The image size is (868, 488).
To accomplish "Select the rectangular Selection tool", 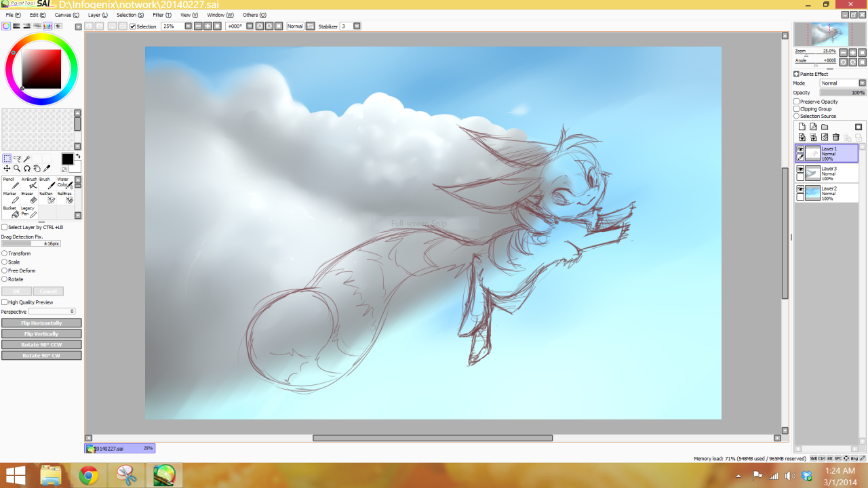I will 7,159.
